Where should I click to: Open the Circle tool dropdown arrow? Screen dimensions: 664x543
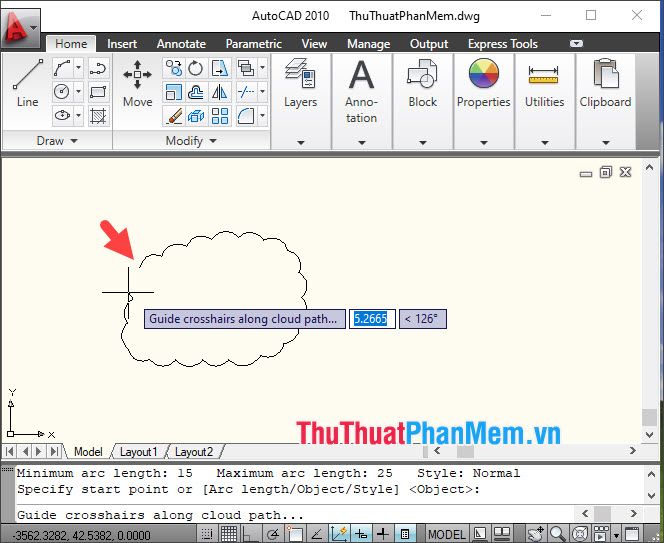coord(78,91)
